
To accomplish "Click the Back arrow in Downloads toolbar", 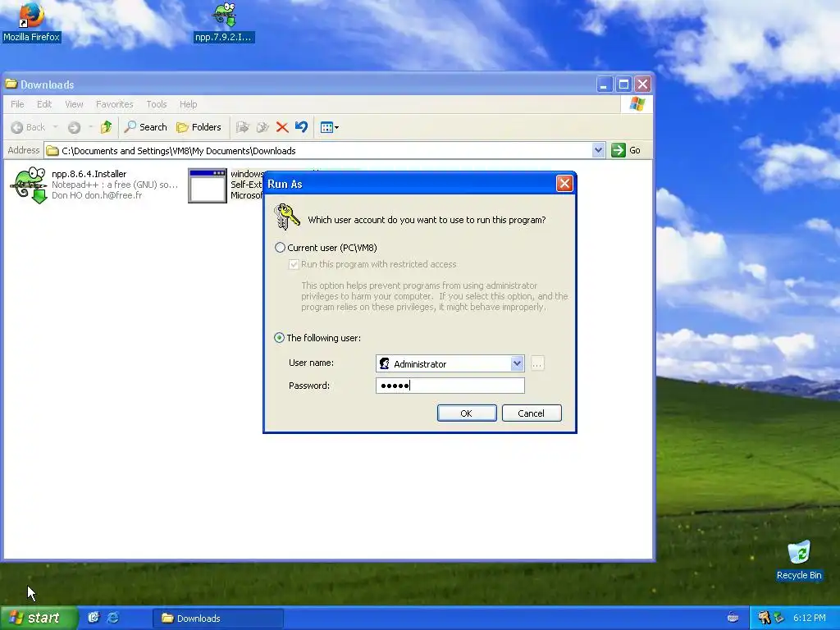I will (x=28, y=127).
